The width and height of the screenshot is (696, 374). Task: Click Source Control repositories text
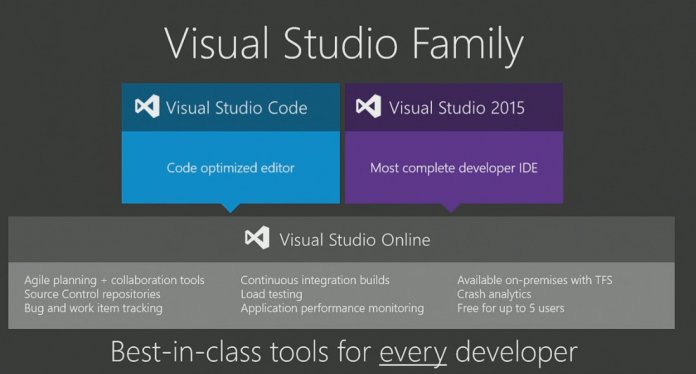click(92, 294)
